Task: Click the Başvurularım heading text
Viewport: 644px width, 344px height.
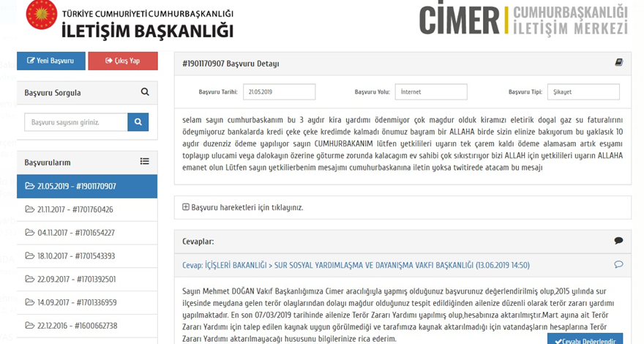Action: 48,162
